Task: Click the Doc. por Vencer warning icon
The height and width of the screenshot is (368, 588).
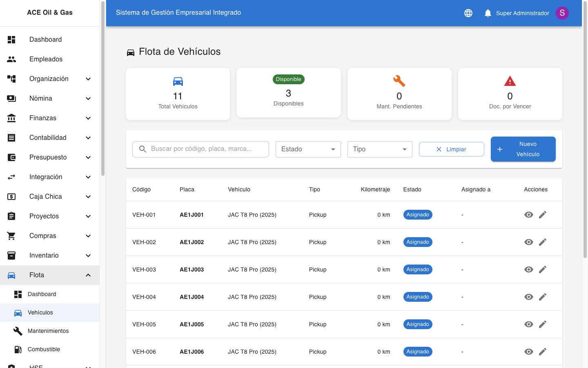Action: [x=510, y=81]
